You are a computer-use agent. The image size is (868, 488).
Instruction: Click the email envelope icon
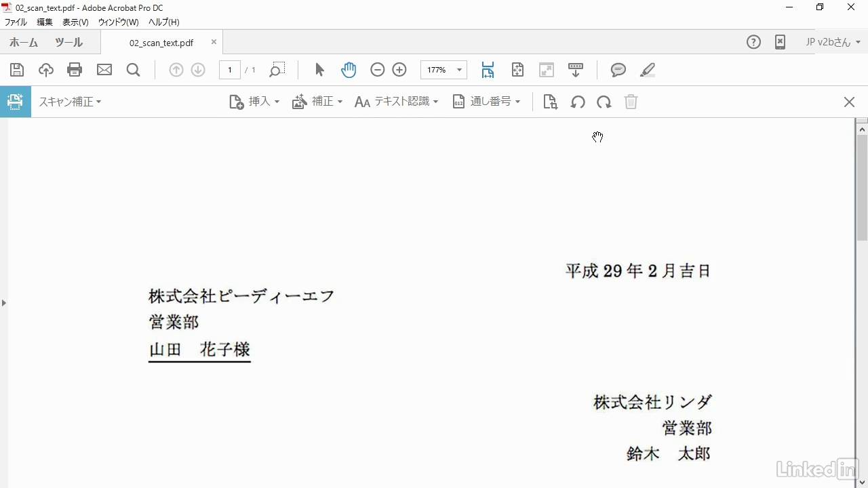tap(104, 70)
